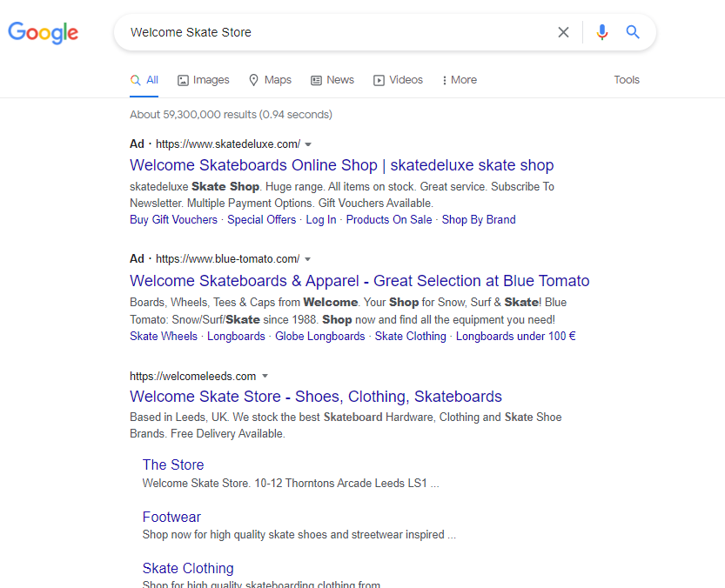Image resolution: width=725 pixels, height=588 pixels.
Task: Start voice search with microphone icon
Action: pyautogui.click(x=602, y=32)
